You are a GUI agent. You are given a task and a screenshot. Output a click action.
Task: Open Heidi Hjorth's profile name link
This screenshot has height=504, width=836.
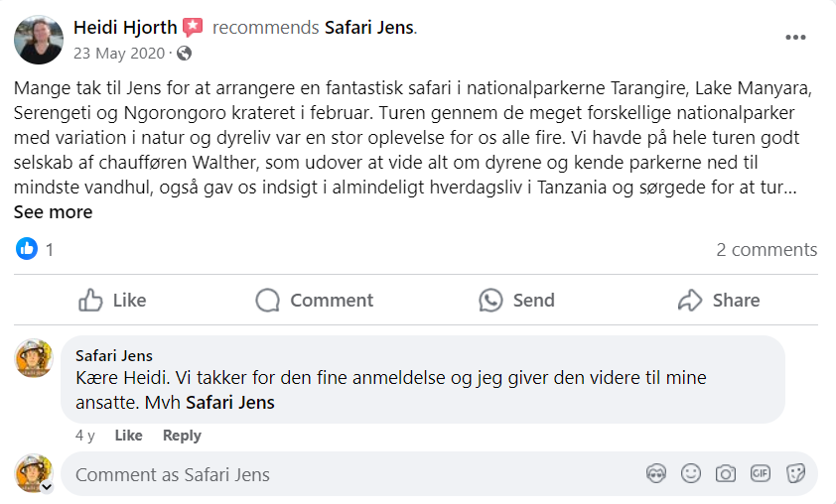124,28
